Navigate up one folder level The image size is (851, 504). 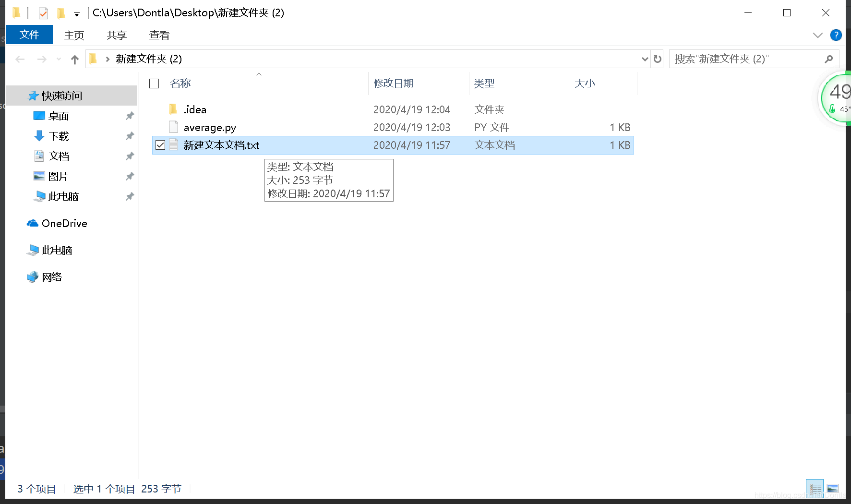[x=74, y=59]
